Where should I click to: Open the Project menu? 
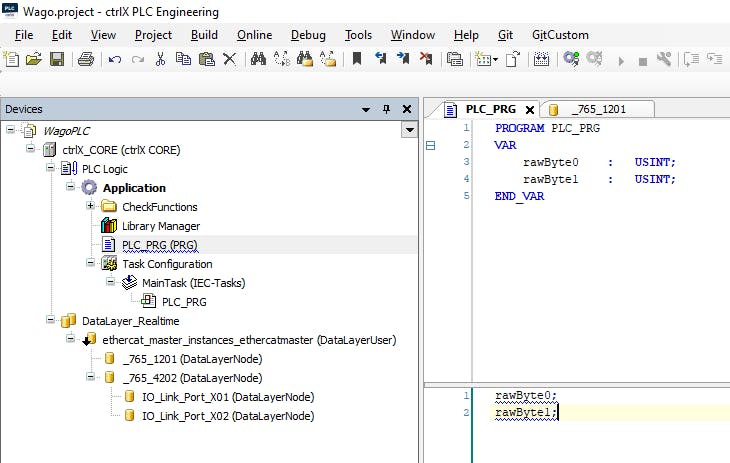(153, 35)
